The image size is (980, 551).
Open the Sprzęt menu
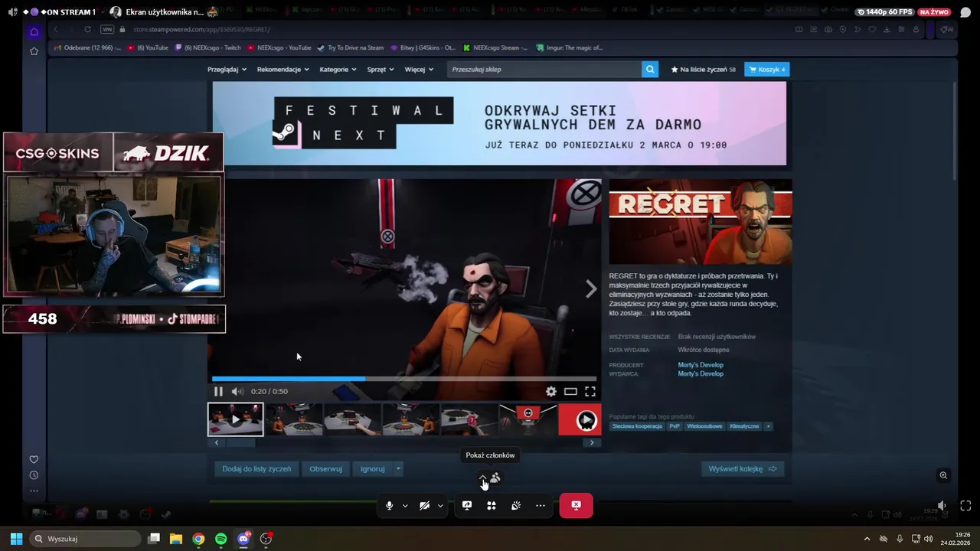(x=381, y=69)
